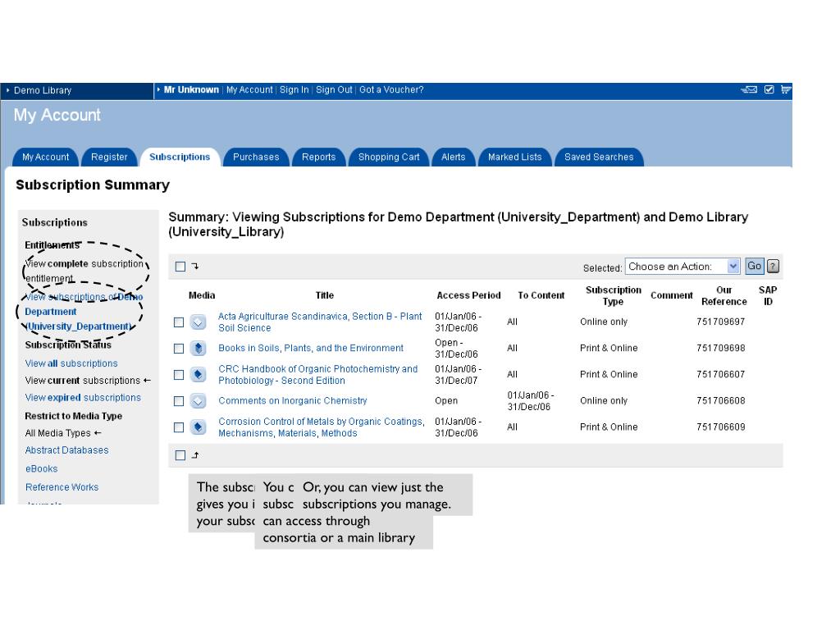Click View current subscriptions
840x630 pixels.
[83, 381]
